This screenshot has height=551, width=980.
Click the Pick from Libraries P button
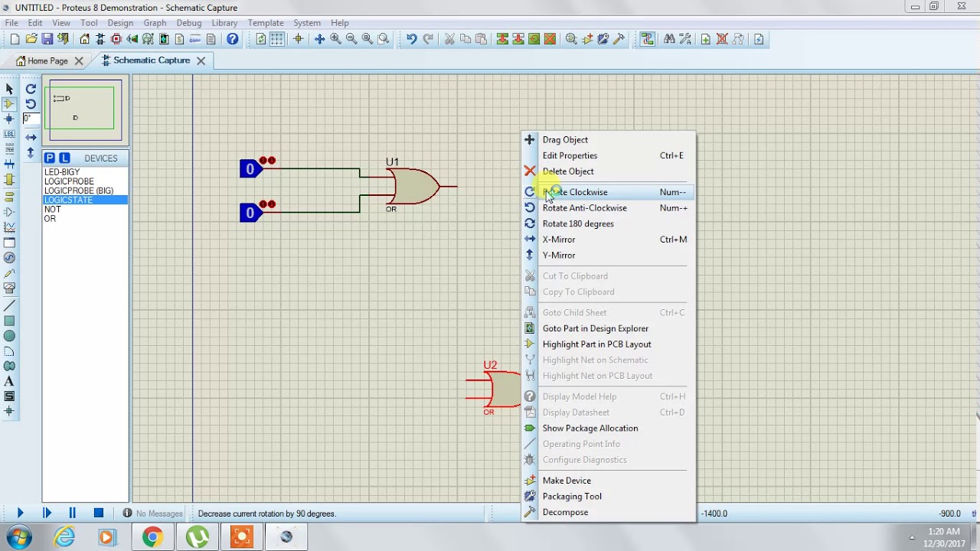click(x=50, y=158)
